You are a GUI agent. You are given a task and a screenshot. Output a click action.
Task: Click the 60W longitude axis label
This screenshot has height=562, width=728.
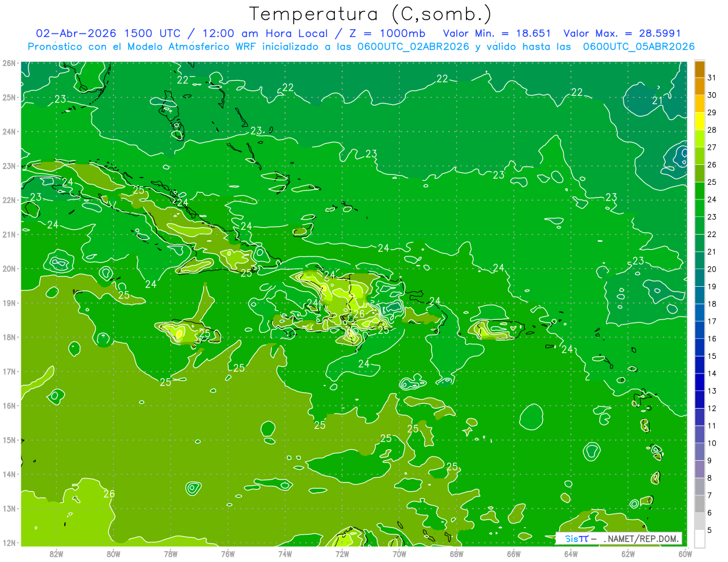[686, 554]
